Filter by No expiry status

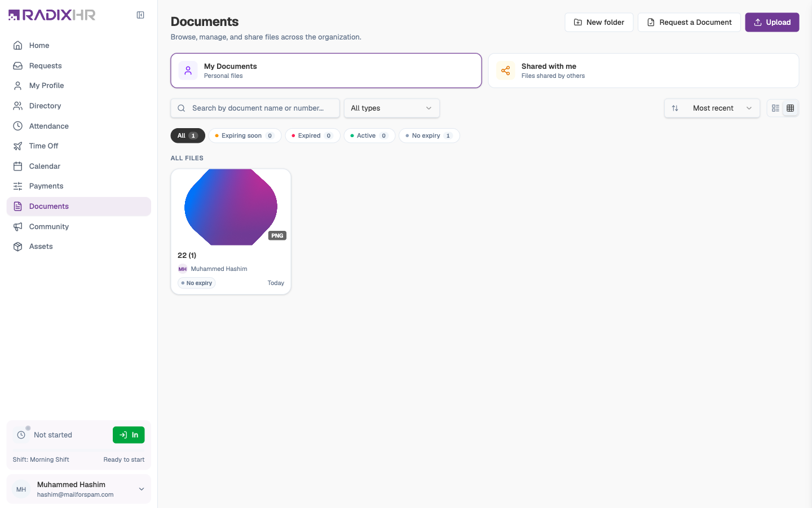tap(429, 135)
